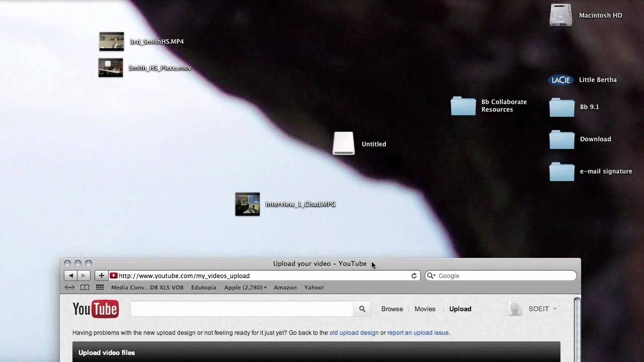The image size is (644, 362).
Task: Click the YouTube search box
Action: coord(242,309)
